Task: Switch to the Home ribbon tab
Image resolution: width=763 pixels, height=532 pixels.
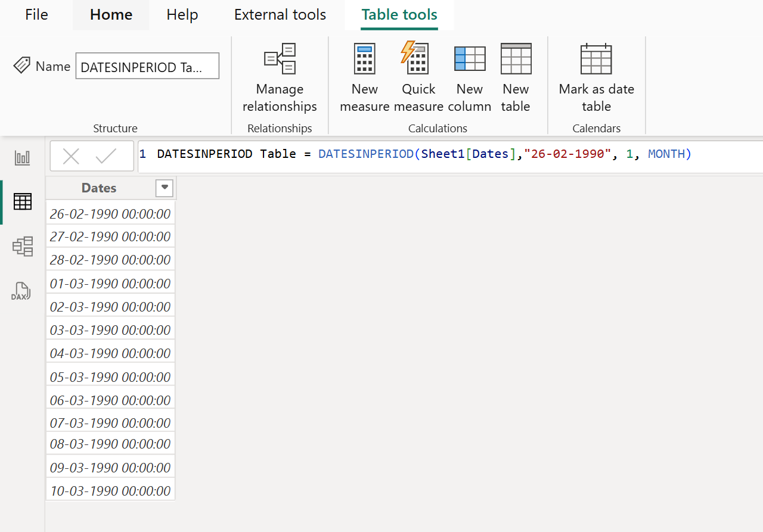Action: click(x=111, y=14)
